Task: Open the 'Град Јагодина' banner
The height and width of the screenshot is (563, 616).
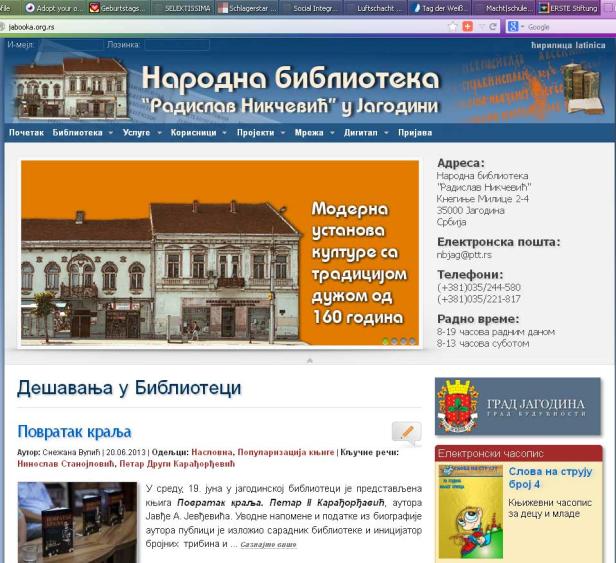Action: tap(518, 407)
